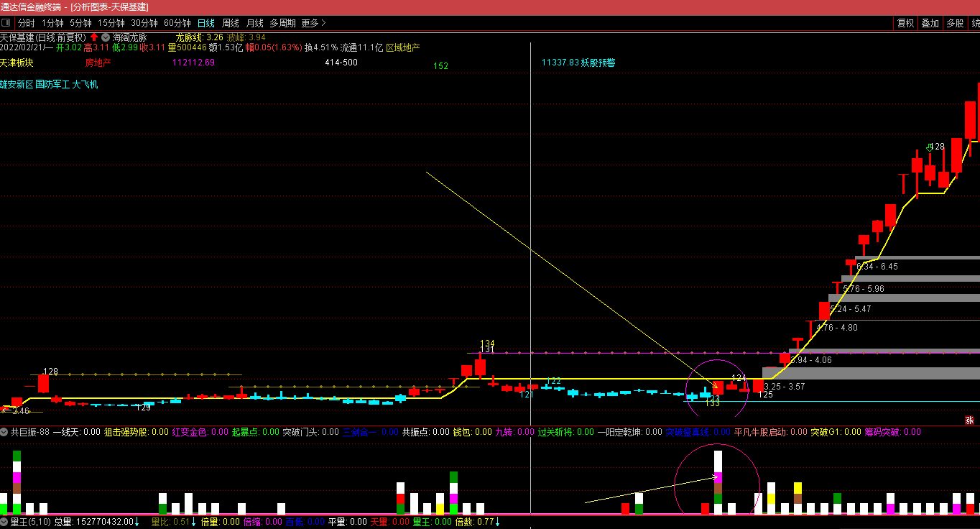Image resolution: width=980 pixels, height=529 pixels.
Task: Click the 国防军工 concept label
Action: click(x=52, y=84)
